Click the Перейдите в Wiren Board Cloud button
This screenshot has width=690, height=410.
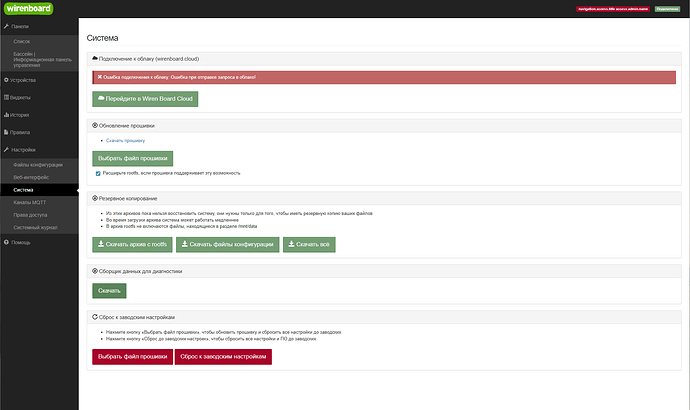point(145,99)
